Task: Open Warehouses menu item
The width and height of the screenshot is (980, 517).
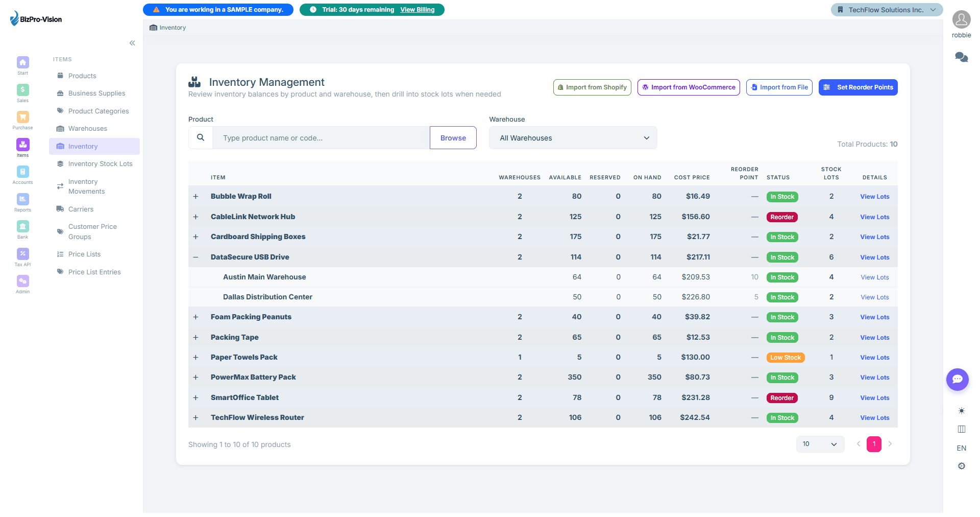Action: (x=94, y=128)
